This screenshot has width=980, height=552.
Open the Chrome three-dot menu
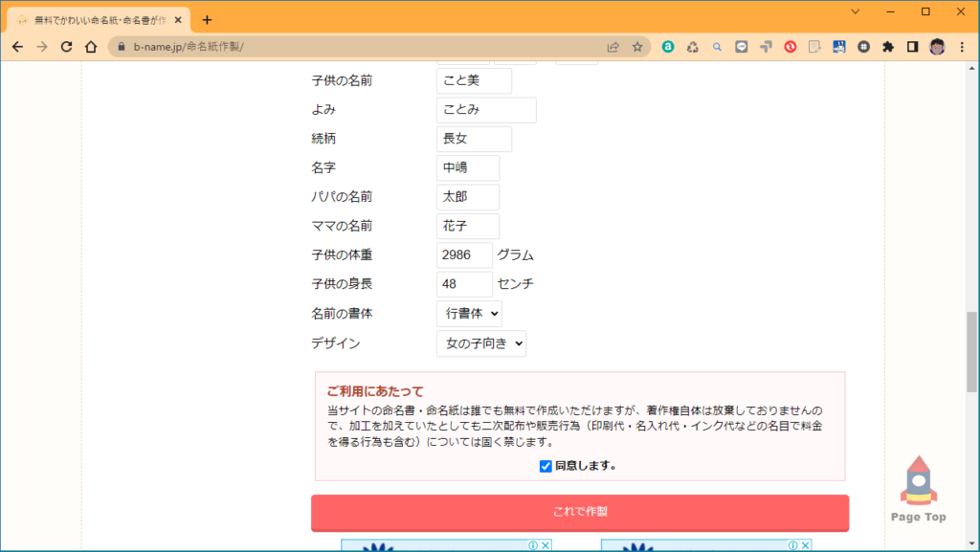pos(962,46)
